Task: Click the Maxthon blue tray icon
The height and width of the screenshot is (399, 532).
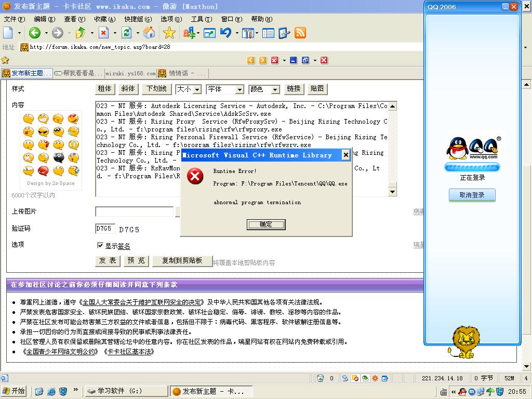Action: pyautogui.click(x=472, y=392)
